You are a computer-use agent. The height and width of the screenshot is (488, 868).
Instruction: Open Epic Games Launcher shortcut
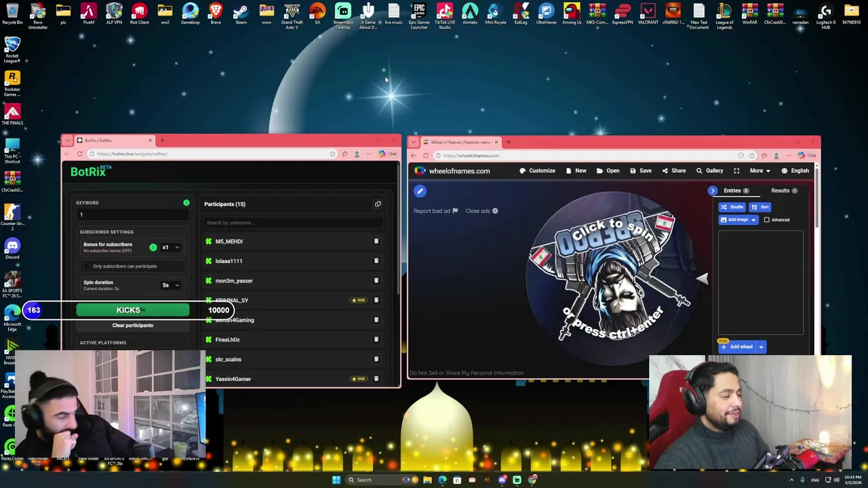(x=419, y=16)
